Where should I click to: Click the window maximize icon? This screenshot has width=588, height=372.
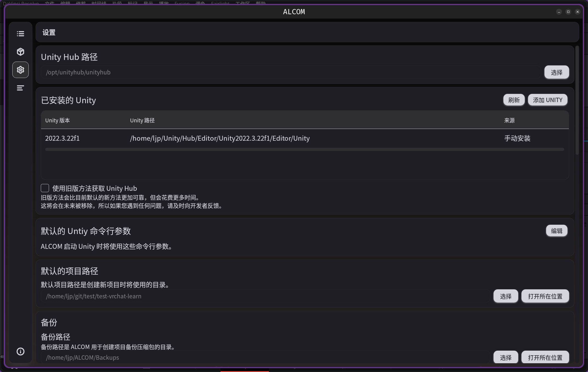pos(568,12)
